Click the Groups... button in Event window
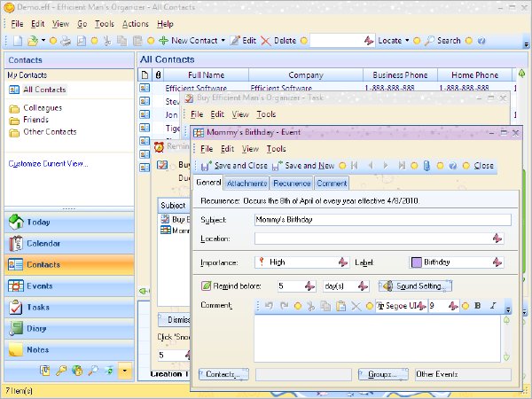This screenshot has height=399, width=532. coord(383,374)
